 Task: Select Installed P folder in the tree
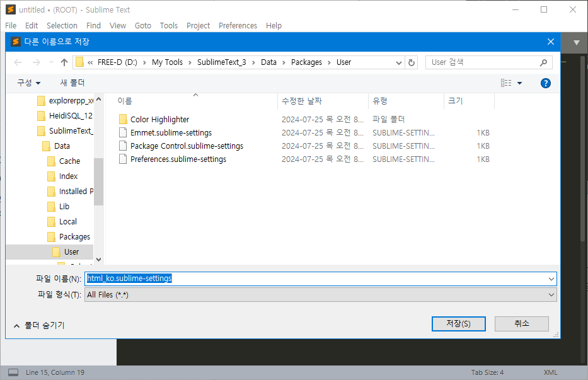point(70,192)
